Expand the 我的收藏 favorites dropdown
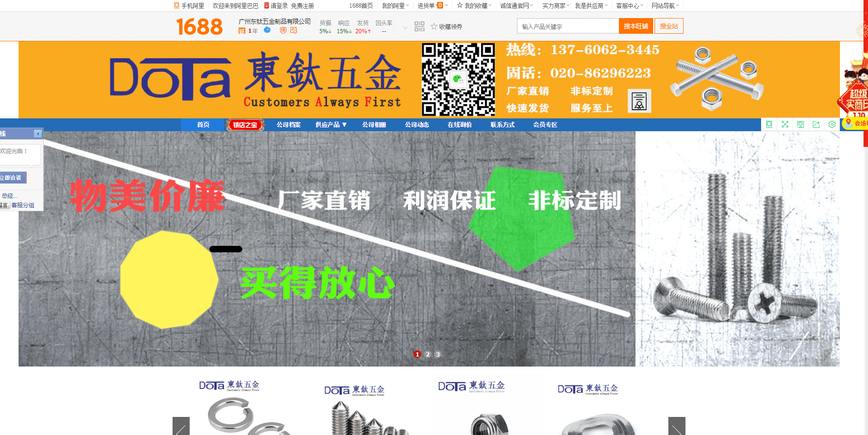 coord(474,6)
